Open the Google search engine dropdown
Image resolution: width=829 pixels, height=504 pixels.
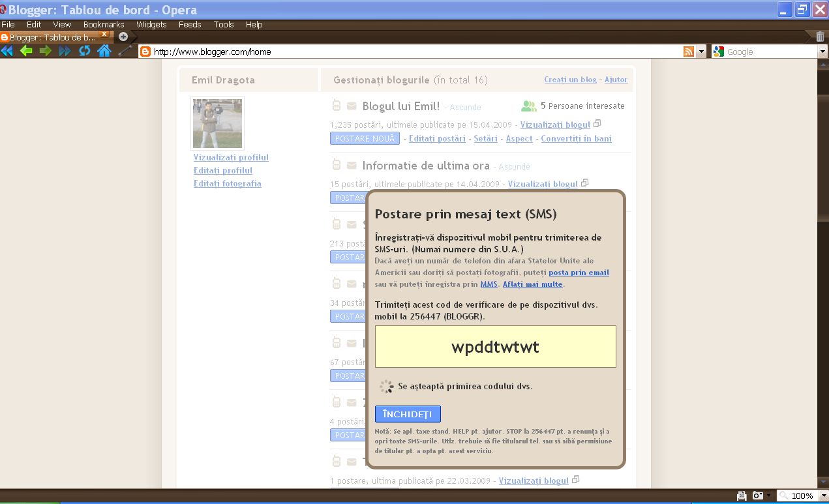tap(823, 52)
